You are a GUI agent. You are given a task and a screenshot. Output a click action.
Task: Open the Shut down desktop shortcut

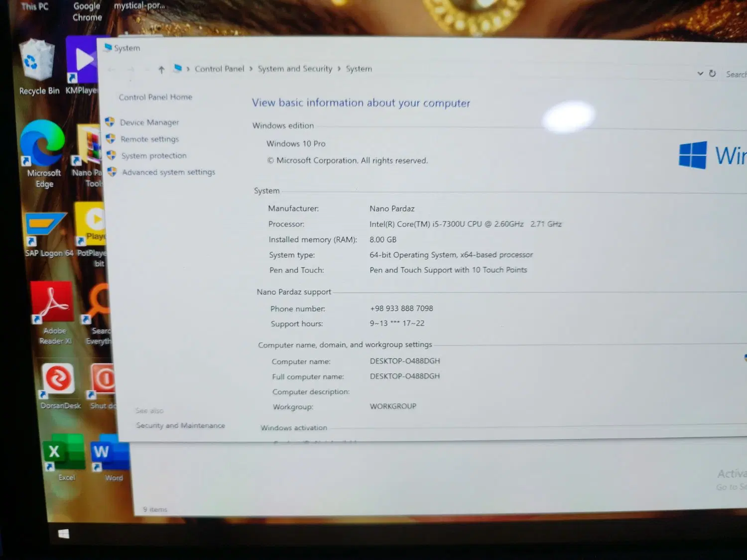point(104,387)
